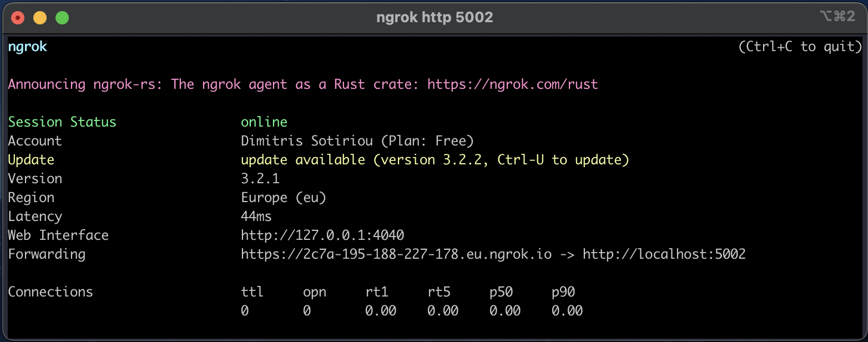
Task: Click the green zoom window button
Action: click(x=62, y=18)
